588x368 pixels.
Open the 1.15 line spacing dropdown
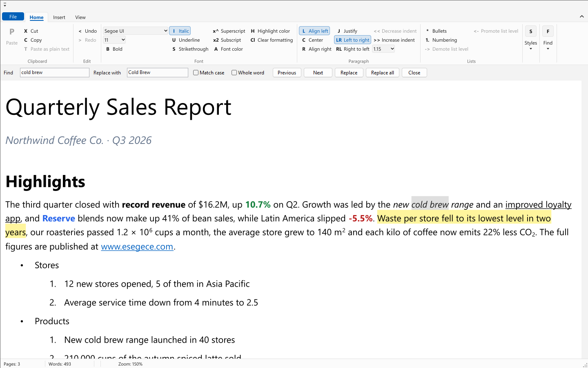[384, 49]
